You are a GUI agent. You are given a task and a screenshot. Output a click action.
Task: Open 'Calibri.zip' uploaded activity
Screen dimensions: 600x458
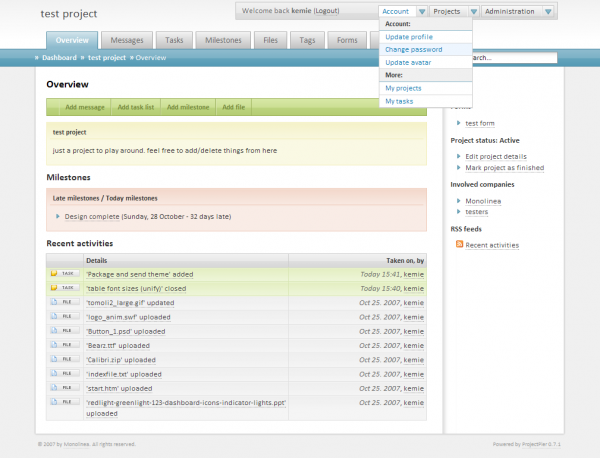point(121,360)
